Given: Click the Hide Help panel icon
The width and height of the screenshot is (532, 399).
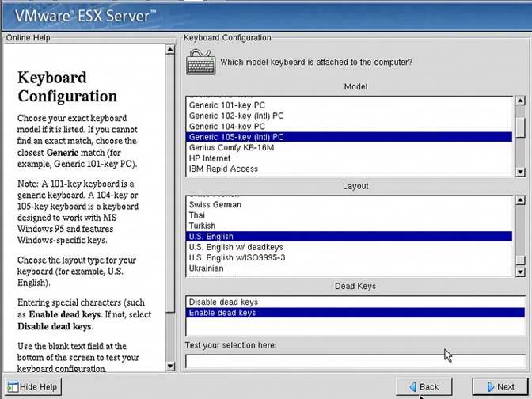Looking at the screenshot, I should tap(13, 387).
